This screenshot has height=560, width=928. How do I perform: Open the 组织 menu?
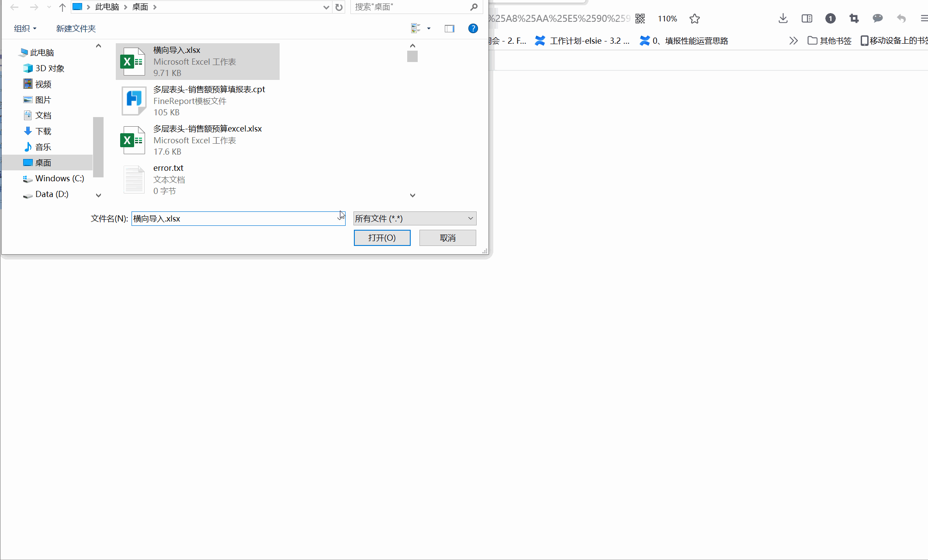click(25, 28)
